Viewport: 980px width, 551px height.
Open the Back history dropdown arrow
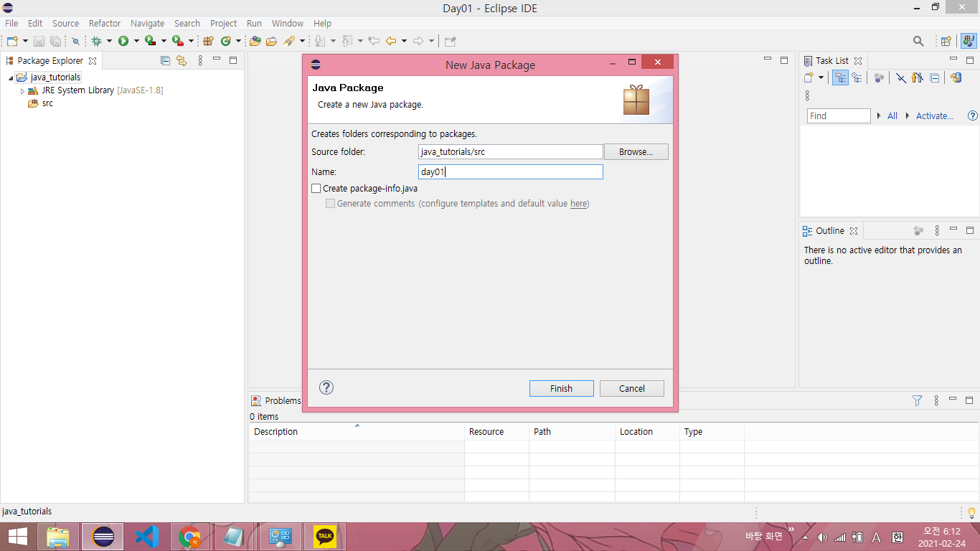pyautogui.click(x=404, y=41)
